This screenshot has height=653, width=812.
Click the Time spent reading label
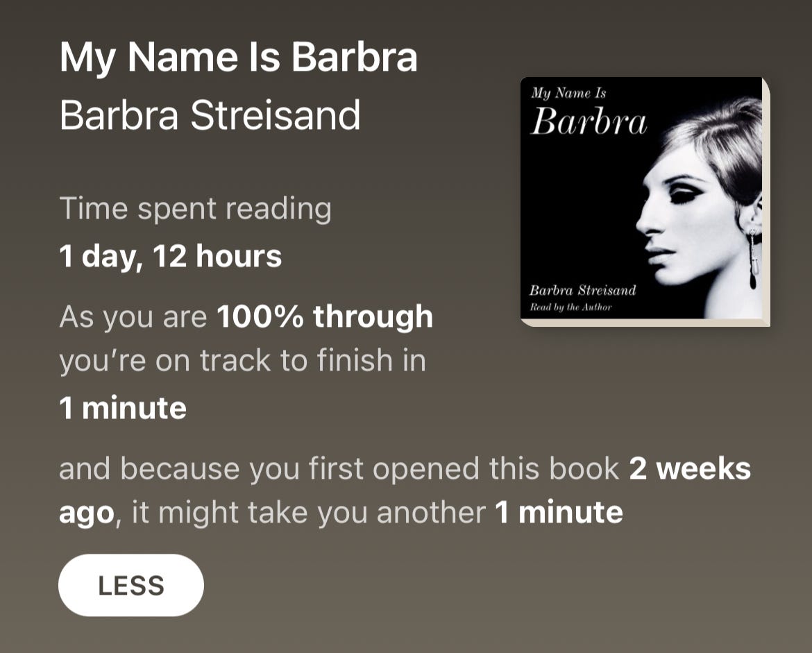[x=196, y=209]
